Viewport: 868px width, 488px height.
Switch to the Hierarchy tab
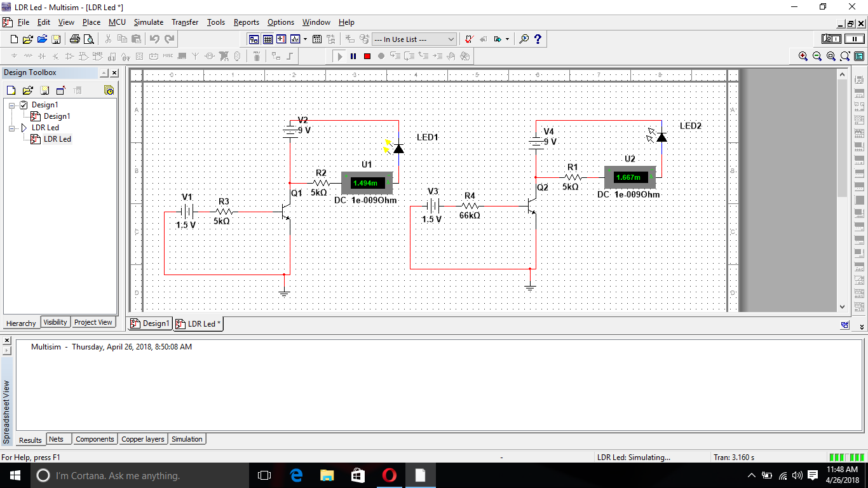21,323
